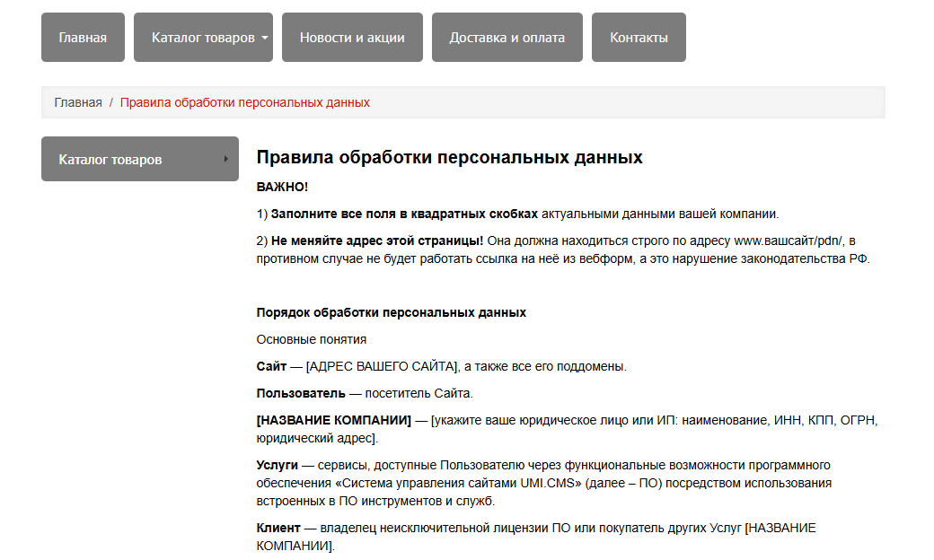This screenshot has width=934, height=560.
Task: Expand the sidebar Каталог товаров arrow icon
Action: [225, 159]
